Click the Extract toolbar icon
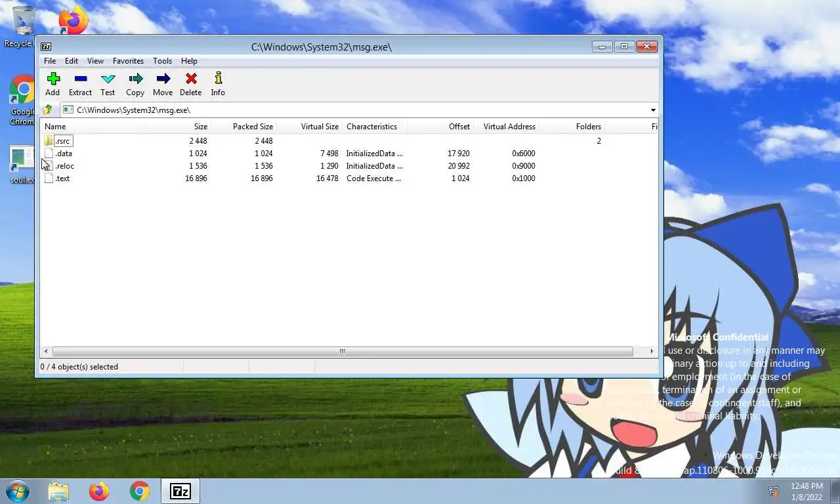The image size is (840, 504). (x=81, y=79)
